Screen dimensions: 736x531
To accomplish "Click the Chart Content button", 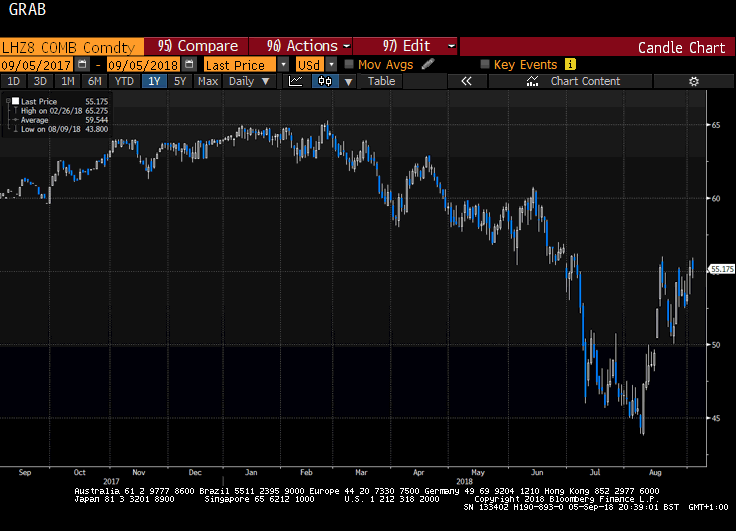I will 571,81.
